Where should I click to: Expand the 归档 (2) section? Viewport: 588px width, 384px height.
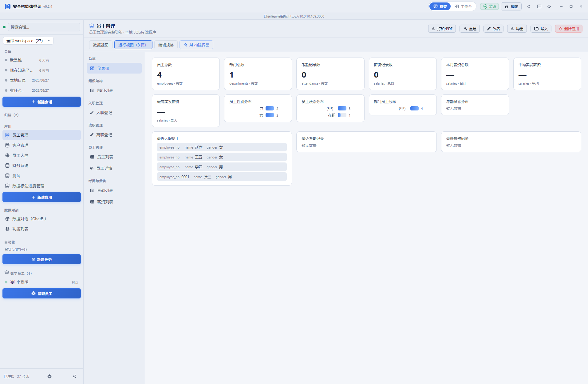point(11,115)
